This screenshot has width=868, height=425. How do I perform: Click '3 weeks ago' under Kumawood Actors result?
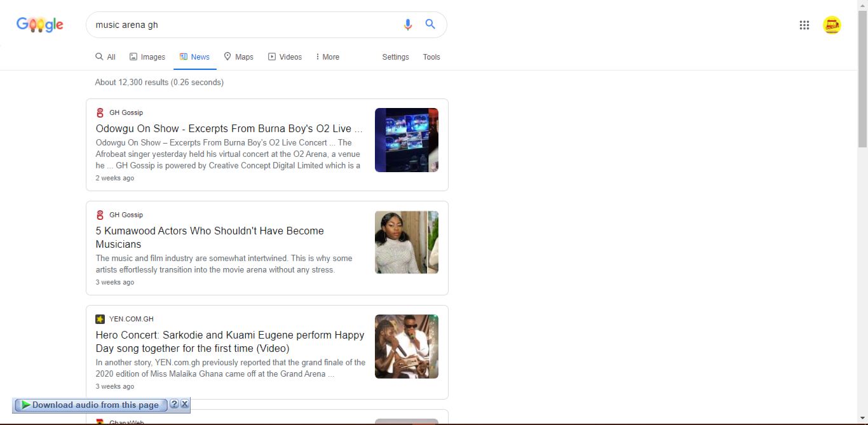point(115,282)
